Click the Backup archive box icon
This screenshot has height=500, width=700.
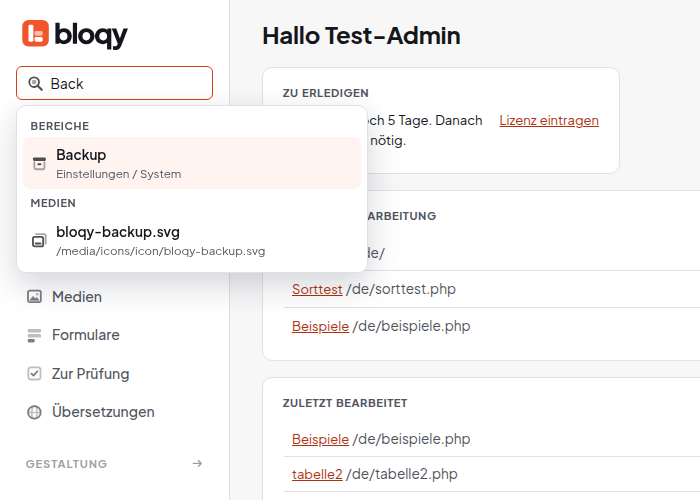(39, 163)
